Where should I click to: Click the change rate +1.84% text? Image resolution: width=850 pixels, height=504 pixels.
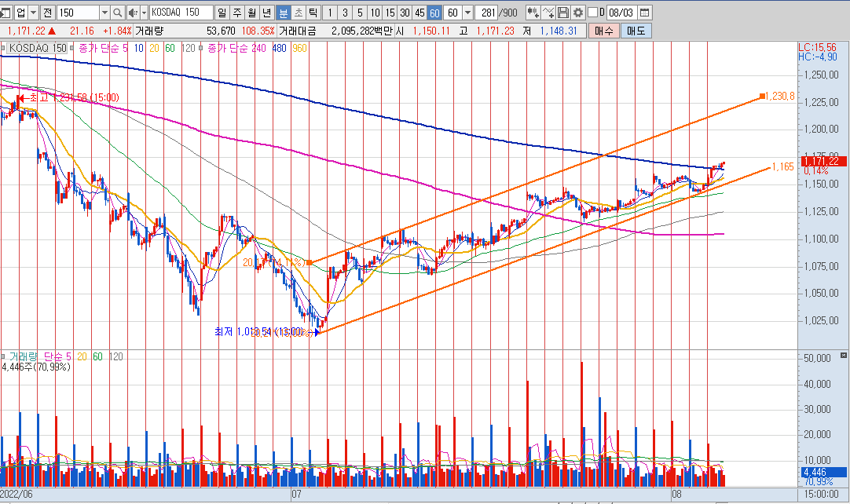[117, 31]
